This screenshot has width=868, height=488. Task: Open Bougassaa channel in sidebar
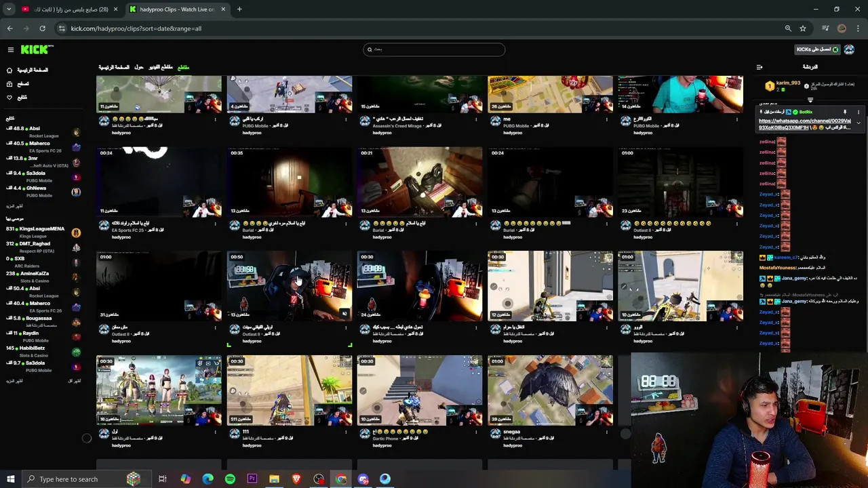[43, 322]
